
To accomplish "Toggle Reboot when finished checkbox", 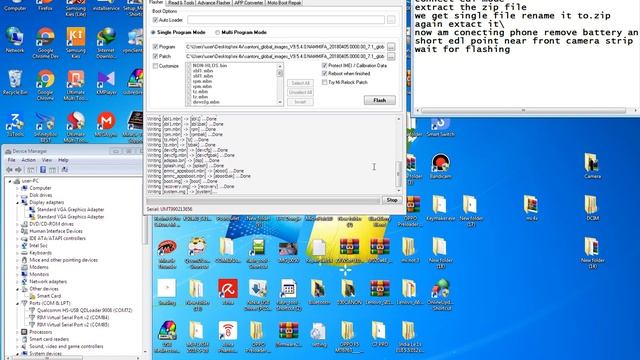I will (324, 73).
